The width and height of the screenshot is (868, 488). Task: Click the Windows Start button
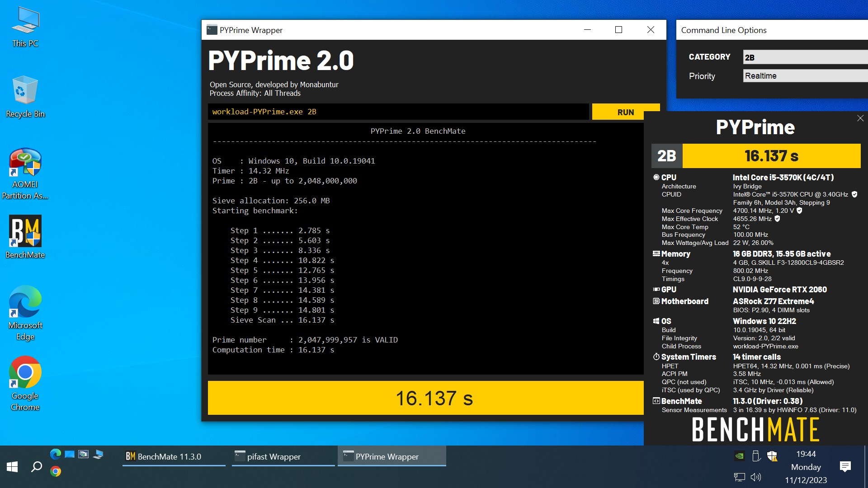(x=12, y=467)
